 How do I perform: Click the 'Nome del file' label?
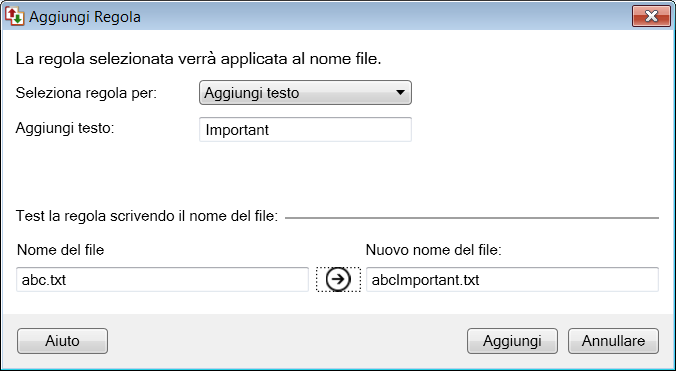pos(60,249)
